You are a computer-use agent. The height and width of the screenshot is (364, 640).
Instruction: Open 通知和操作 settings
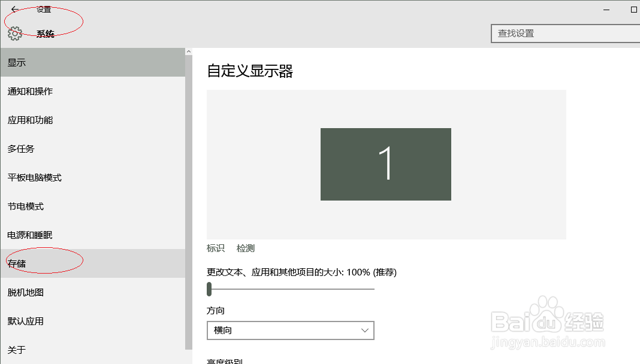point(93,92)
